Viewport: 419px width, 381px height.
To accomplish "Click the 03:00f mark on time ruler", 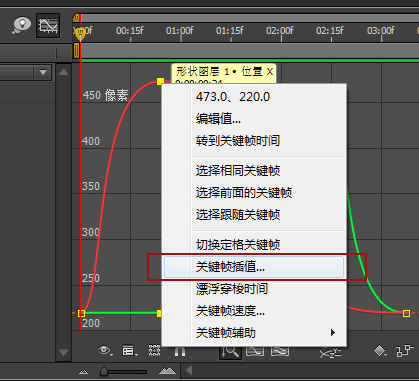I will tap(380, 31).
